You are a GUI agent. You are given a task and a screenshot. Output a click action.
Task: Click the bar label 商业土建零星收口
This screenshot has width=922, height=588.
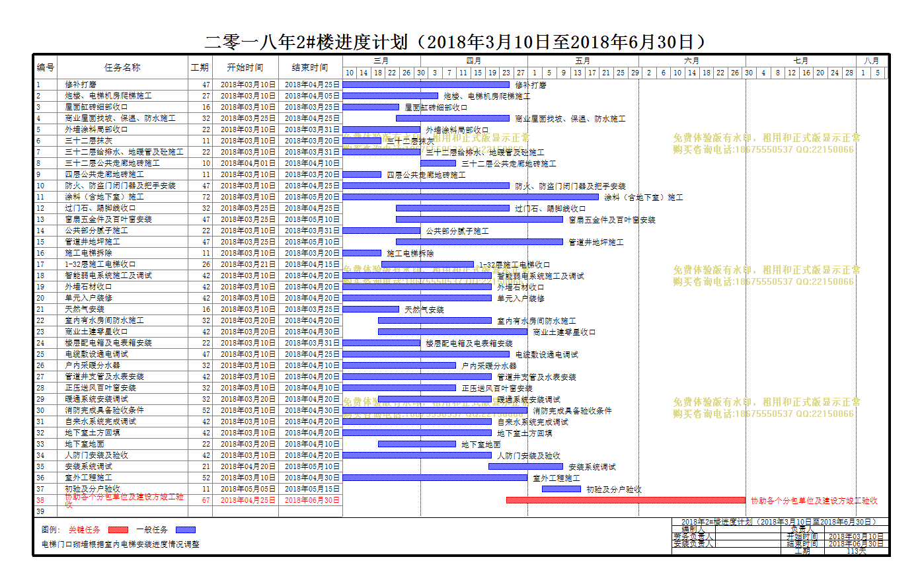click(x=564, y=332)
